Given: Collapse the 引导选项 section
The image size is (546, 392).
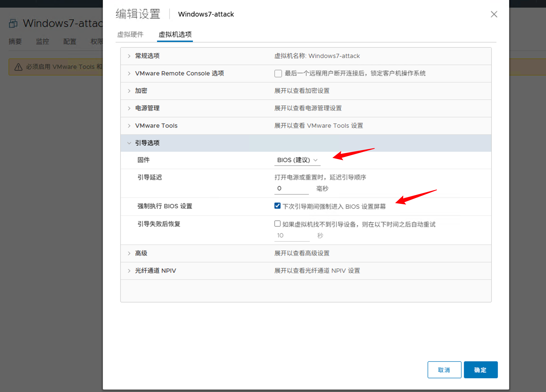Looking at the screenshot, I should tap(129, 143).
